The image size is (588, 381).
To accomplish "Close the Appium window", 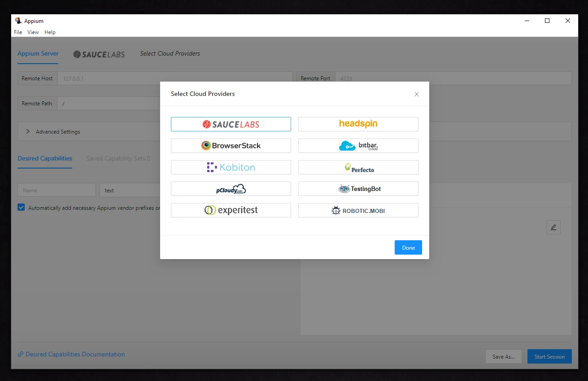I will coord(568,21).
